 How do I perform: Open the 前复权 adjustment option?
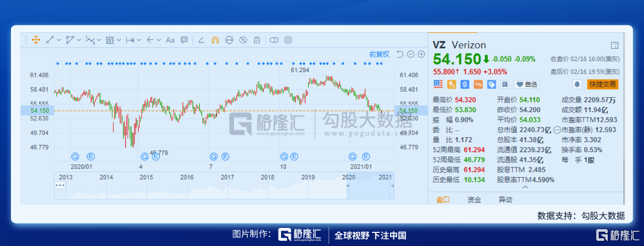point(379,54)
